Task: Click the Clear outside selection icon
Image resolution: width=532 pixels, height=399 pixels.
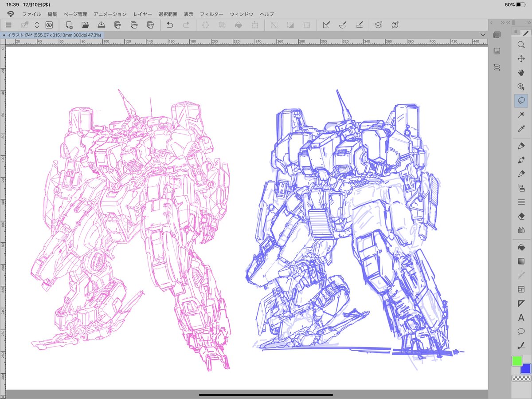Action: click(222, 25)
